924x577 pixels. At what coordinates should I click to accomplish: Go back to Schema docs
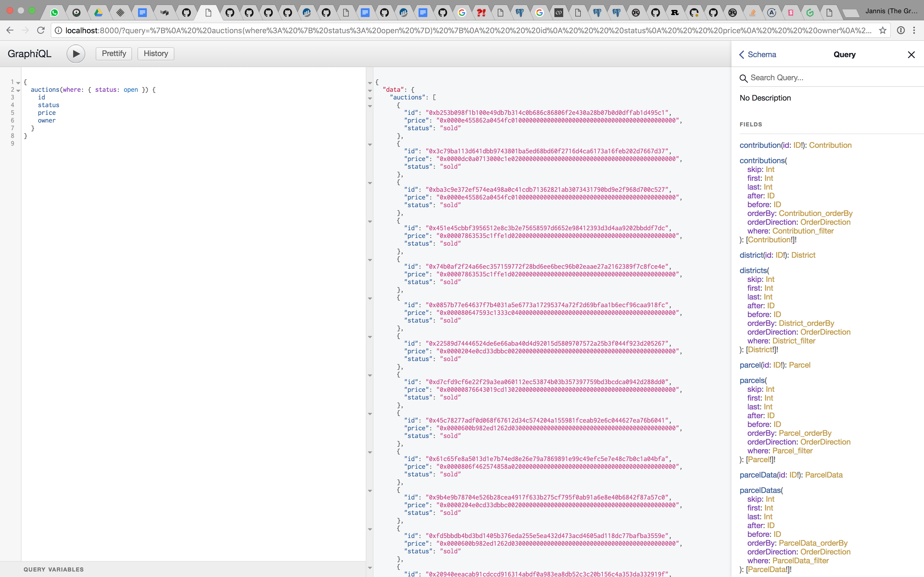pyautogui.click(x=758, y=55)
